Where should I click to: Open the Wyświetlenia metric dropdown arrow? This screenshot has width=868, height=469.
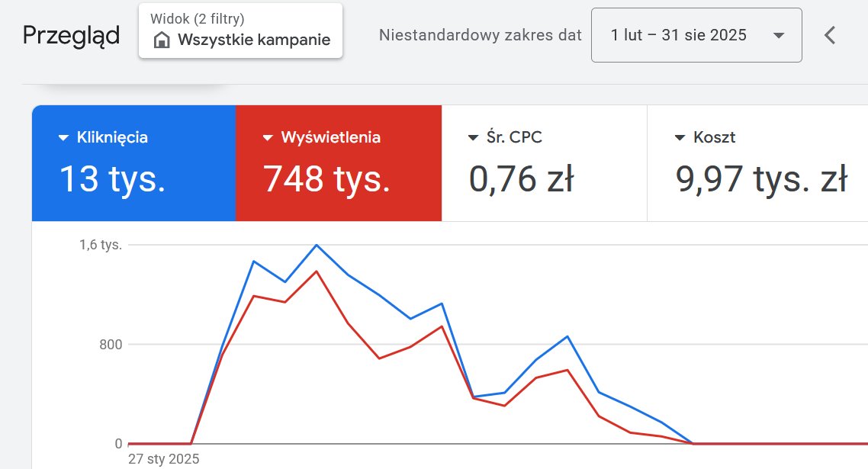[x=268, y=138]
